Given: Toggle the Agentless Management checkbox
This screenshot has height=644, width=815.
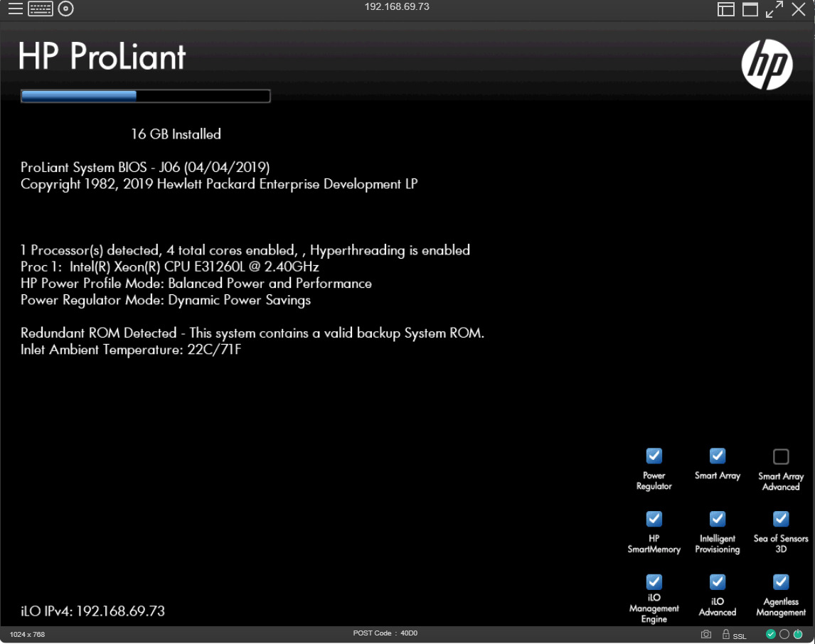Looking at the screenshot, I should [x=781, y=581].
